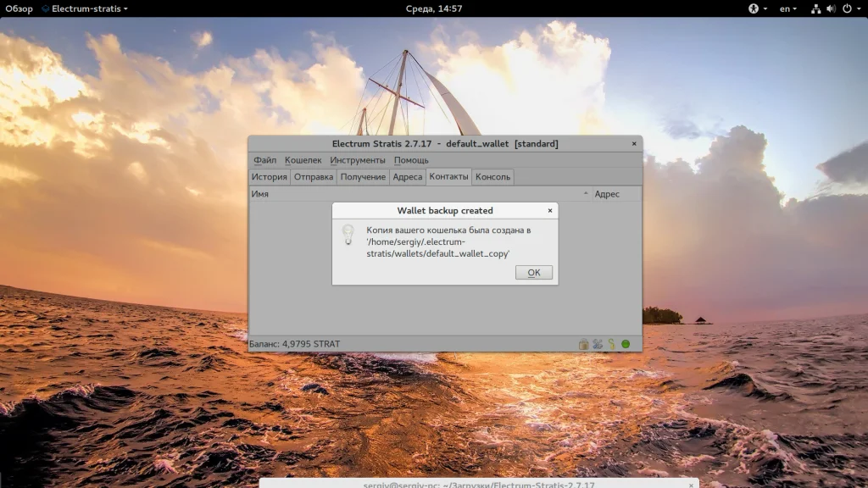Open the Кошелек menu
The width and height of the screenshot is (868, 488).
click(303, 160)
